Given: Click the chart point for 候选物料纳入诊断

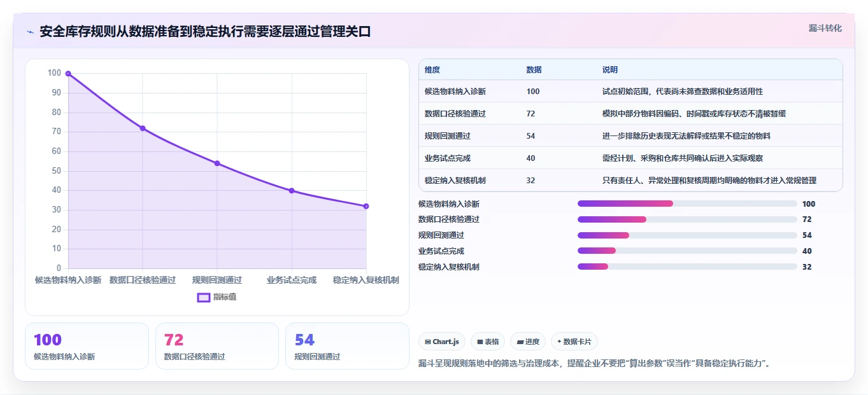Looking at the screenshot, I should pos(68,74).
